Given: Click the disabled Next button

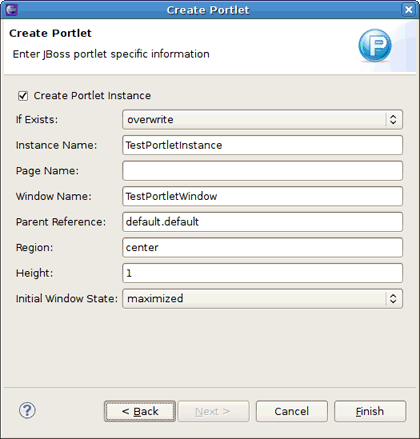Looking at the screenshot, I should click(213, 411).
